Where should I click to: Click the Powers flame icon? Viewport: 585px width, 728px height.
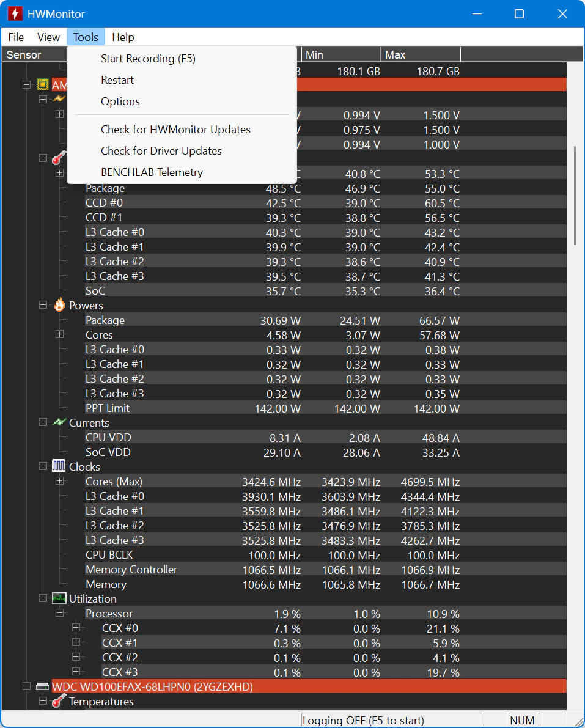tap(59, 305)
